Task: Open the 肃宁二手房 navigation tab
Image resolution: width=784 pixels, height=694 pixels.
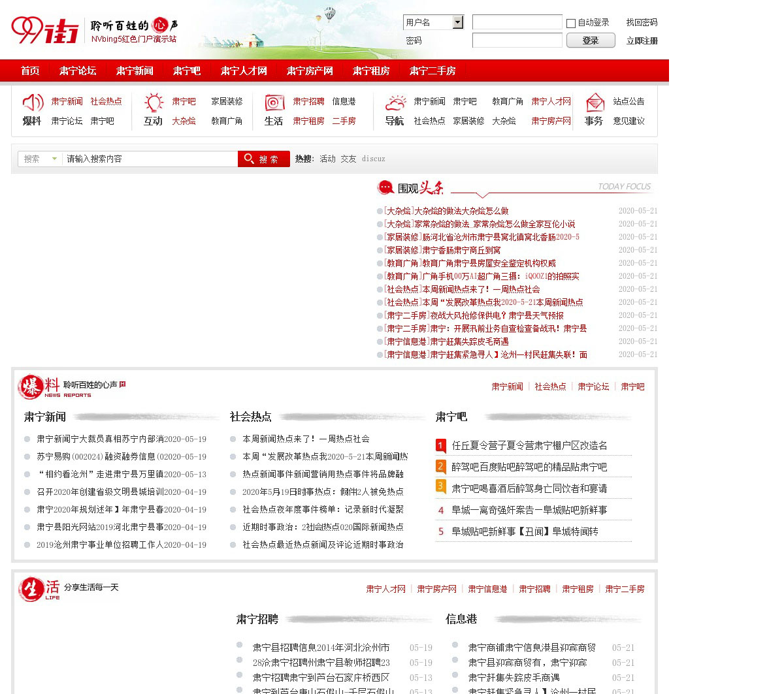Action: pos(433,71)
